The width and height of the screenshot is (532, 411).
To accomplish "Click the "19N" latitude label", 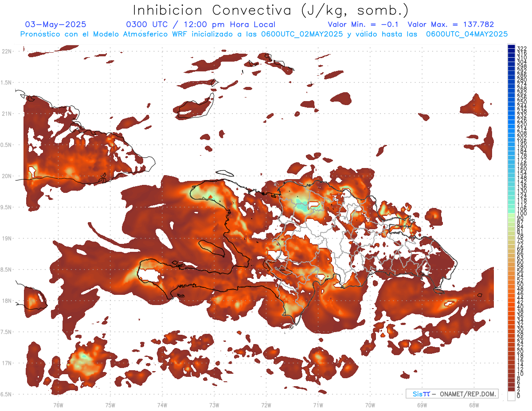I will click(7, 238).
